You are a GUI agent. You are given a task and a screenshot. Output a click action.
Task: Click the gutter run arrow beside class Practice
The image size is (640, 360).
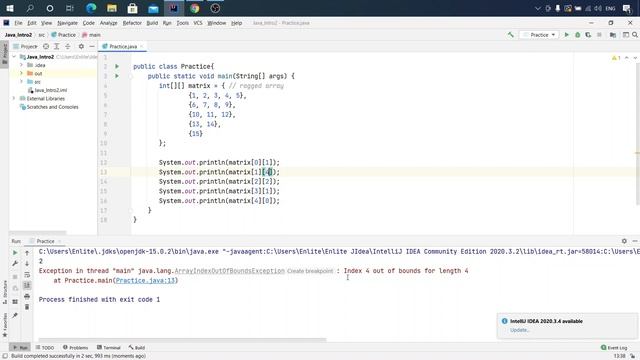pos(117,66)
